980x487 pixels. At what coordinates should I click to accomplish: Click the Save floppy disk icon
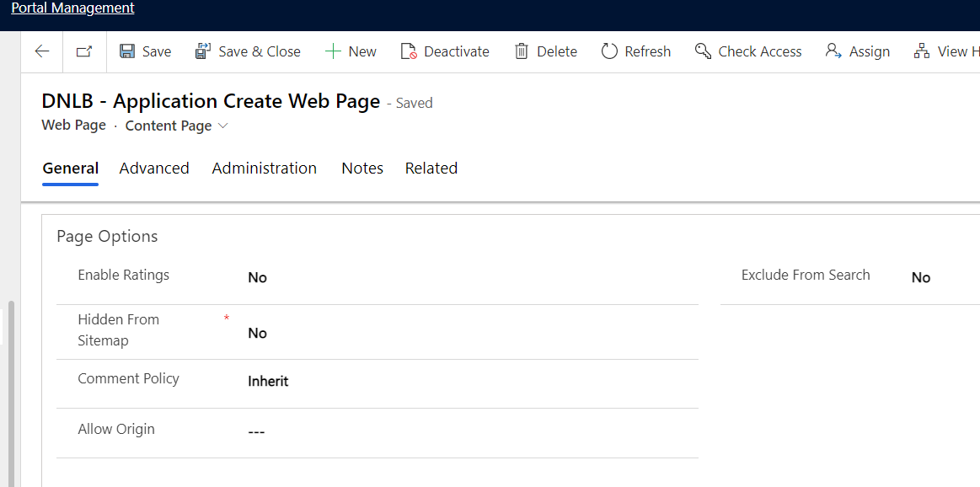pos(127,51)
